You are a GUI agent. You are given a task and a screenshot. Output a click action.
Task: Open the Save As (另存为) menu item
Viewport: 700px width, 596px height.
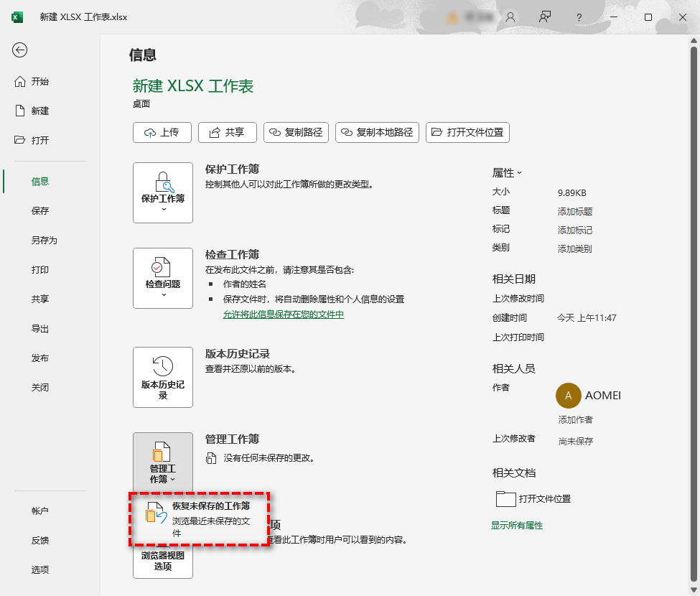click(44, 241)
